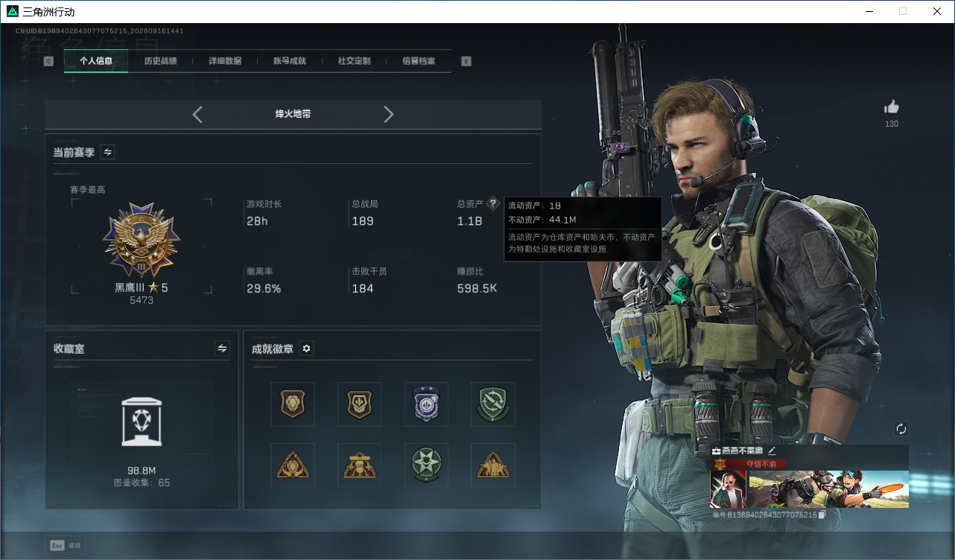
Task: Click the 598.5K profit ratio value
Action: pos(477,288)
